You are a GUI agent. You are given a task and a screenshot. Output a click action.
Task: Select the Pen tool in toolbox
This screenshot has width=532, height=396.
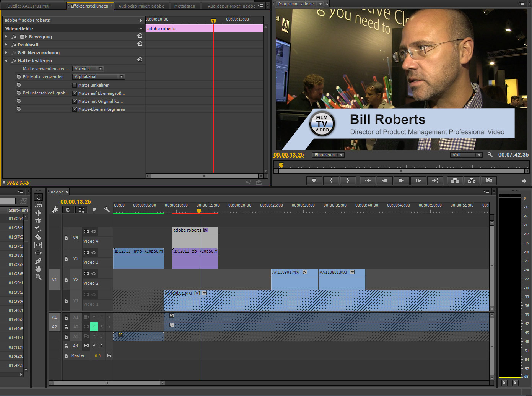(x=38, y=261)
